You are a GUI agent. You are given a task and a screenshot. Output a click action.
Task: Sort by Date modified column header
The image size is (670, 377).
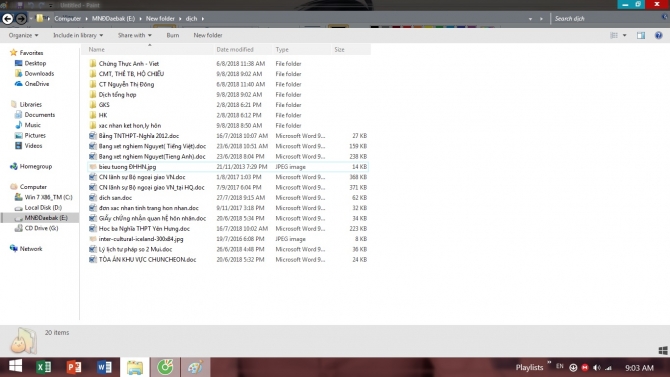pos(243,50)
